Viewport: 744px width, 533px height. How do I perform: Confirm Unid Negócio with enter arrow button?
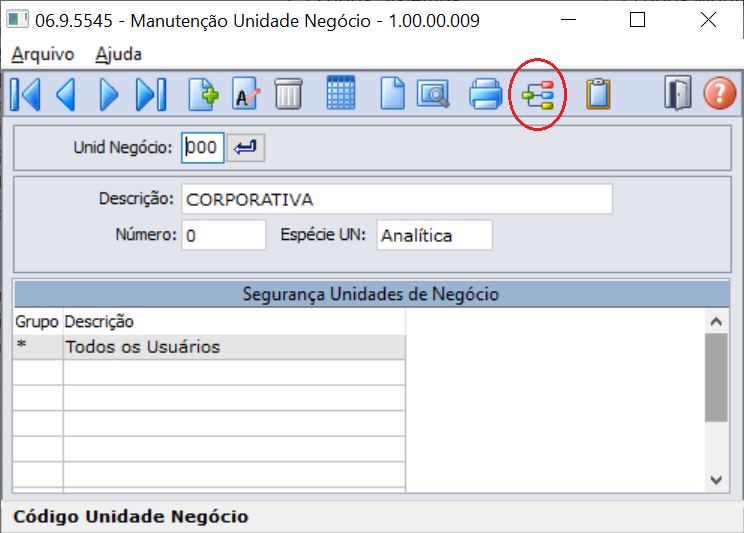coord(245,148)
